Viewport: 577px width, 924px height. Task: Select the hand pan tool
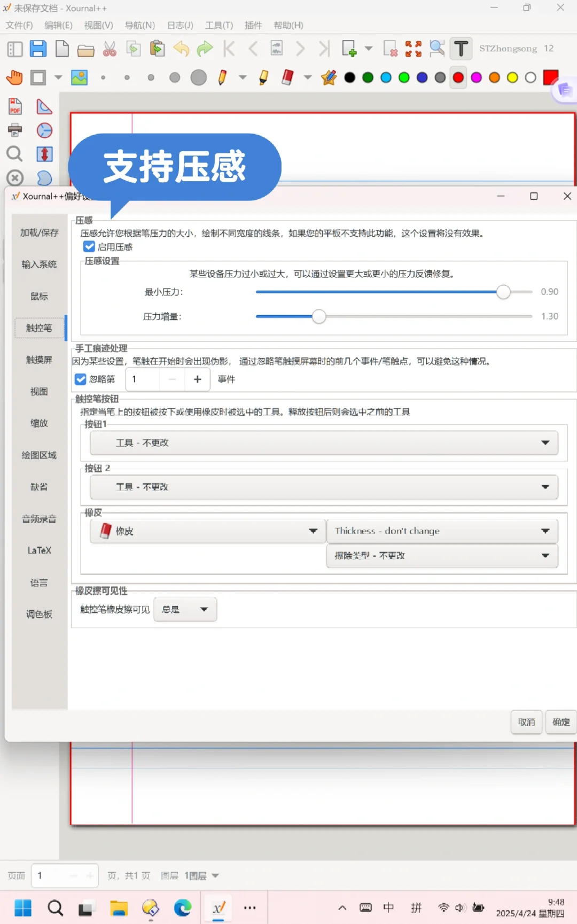click(x=14, y=77)
